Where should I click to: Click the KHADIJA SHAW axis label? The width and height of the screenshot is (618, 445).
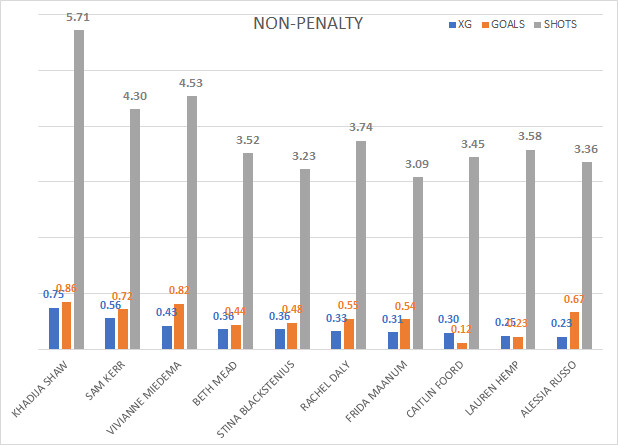coord(40,389)
